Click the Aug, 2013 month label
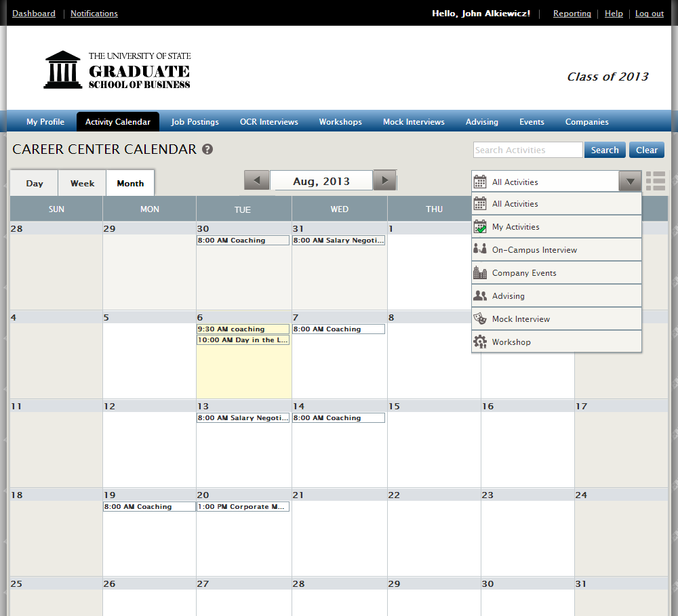Viewport: 678px width, 616px height. click(x=321, y=181)
